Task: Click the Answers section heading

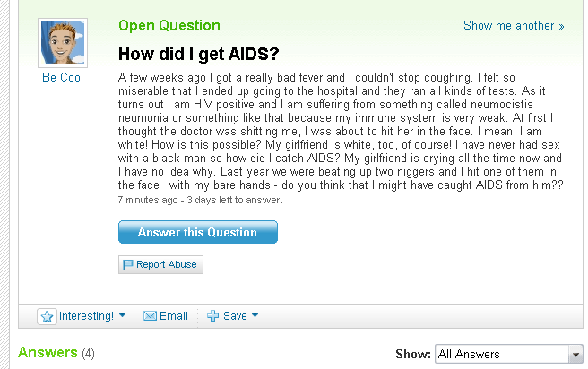Action: pos(48,352)
